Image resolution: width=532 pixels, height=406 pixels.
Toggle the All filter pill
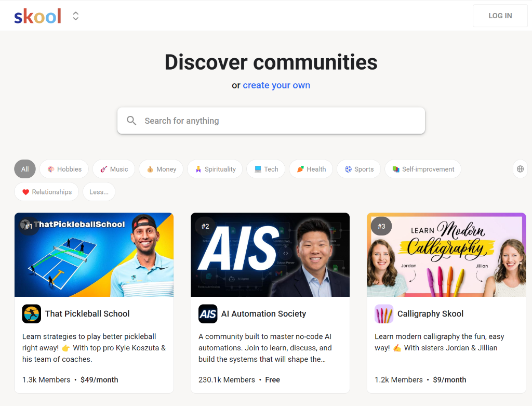24,168
